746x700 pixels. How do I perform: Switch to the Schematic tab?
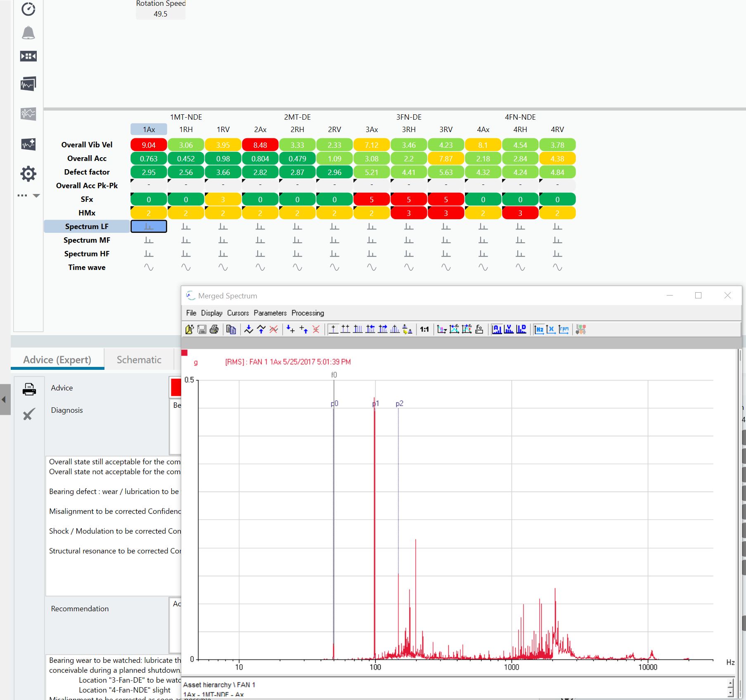pyautogui.click(x=139, y=360)
